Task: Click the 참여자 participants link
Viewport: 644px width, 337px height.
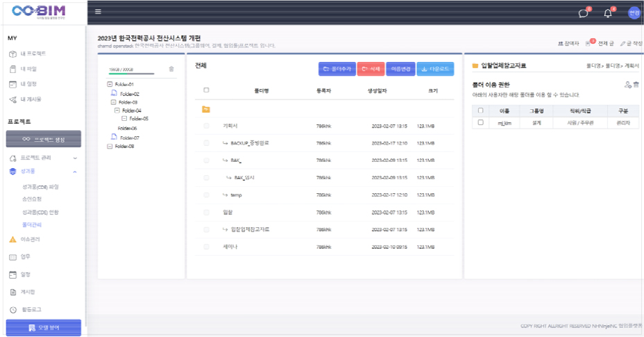Action: coord(568,43)
